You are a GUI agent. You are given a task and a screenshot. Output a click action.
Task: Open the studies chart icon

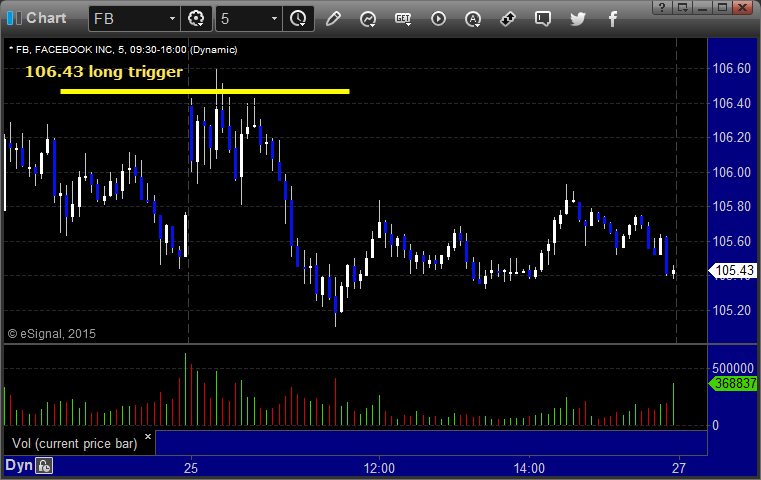coord(368,19)
